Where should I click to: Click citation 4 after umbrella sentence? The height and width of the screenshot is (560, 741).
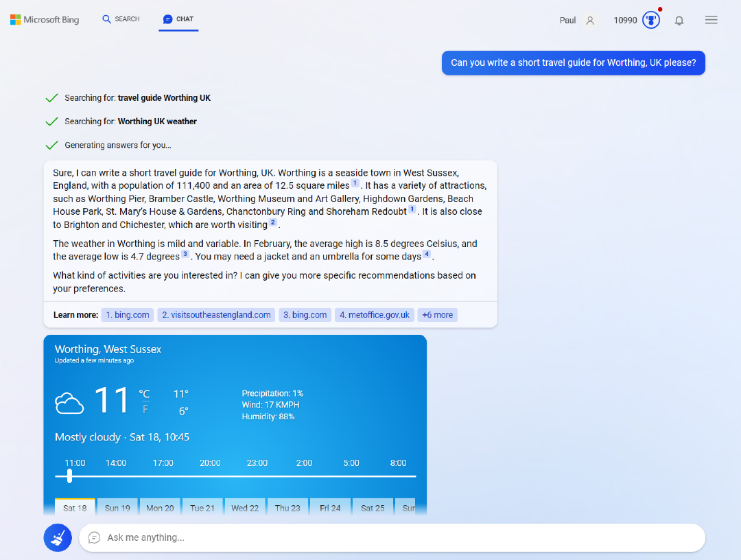pos(427,253)
